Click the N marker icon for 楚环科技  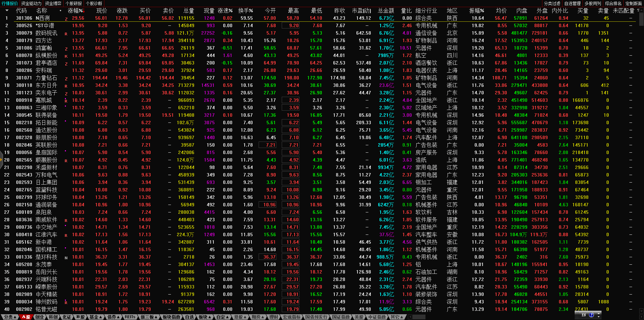66,258
